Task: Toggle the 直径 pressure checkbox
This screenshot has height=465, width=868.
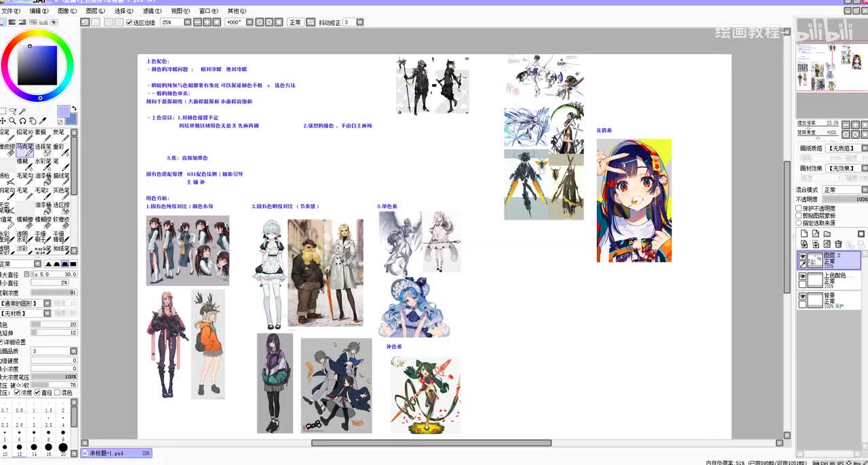Action: 37,392
